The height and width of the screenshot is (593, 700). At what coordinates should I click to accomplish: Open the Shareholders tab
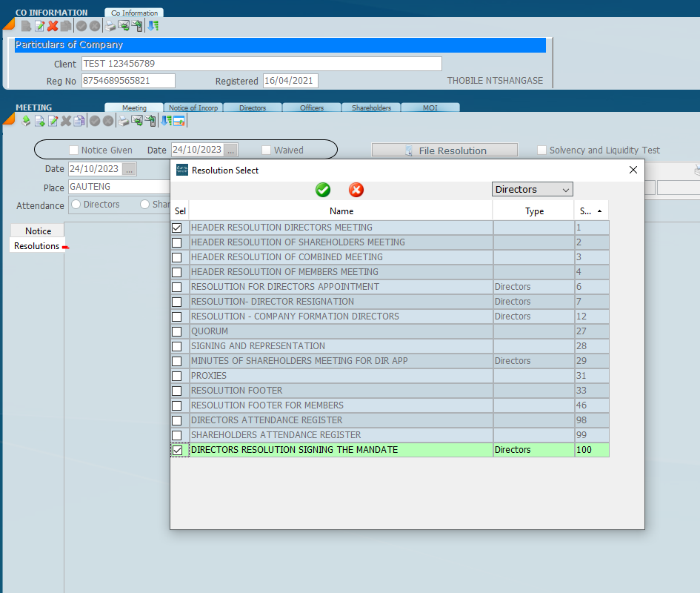click(371, 107)
